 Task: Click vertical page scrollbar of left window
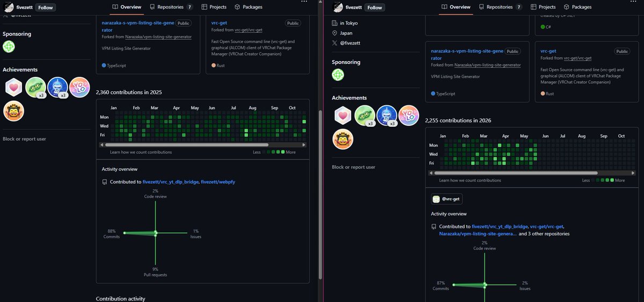click(320, 193)
